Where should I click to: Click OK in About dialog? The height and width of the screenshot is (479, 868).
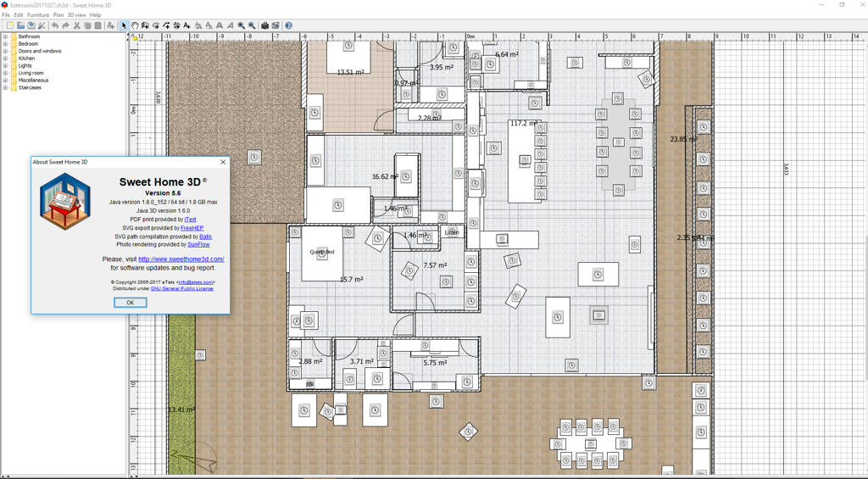point(130,303)
